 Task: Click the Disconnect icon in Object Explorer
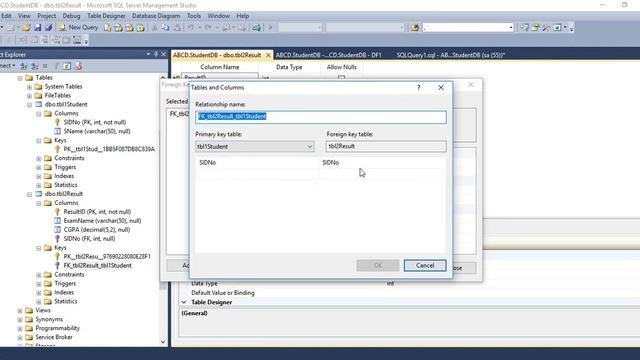[35, 66]
